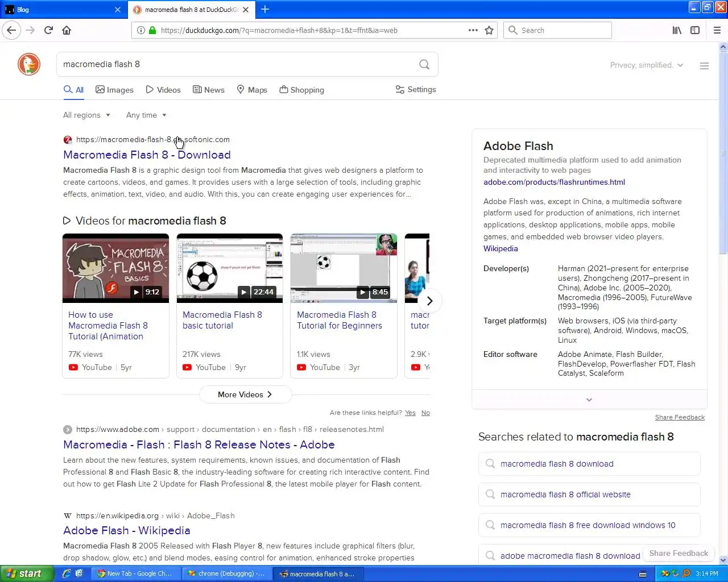728x582 pixels.
Task: Toggle the sidebar view icon
Action: pyautogui.click(x=695, y=30)
